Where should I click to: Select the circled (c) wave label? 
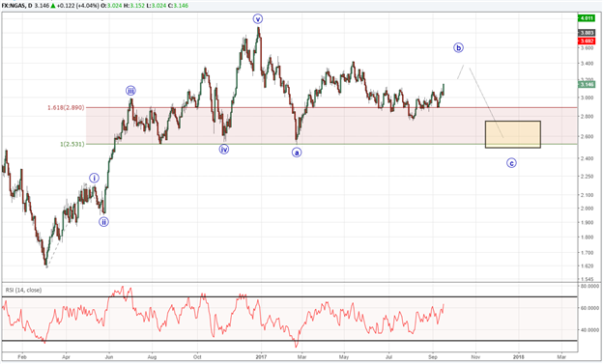pos(511,163)
